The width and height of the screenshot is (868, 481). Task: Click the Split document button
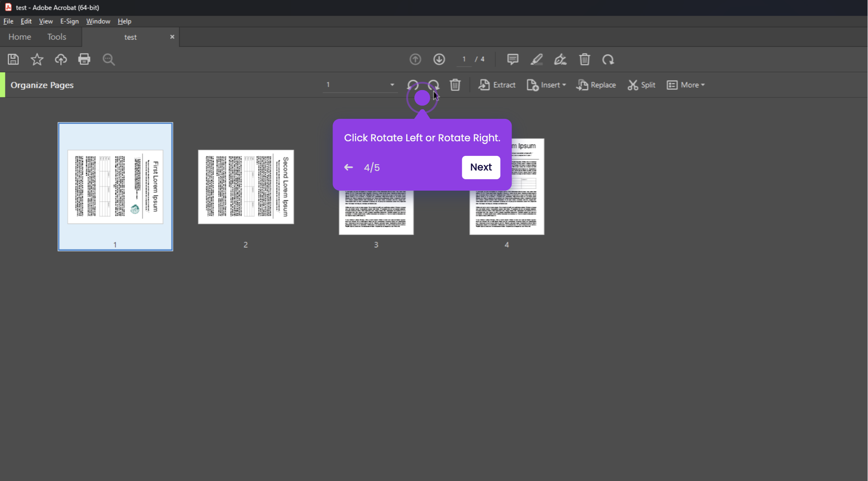tap(641, 85)
